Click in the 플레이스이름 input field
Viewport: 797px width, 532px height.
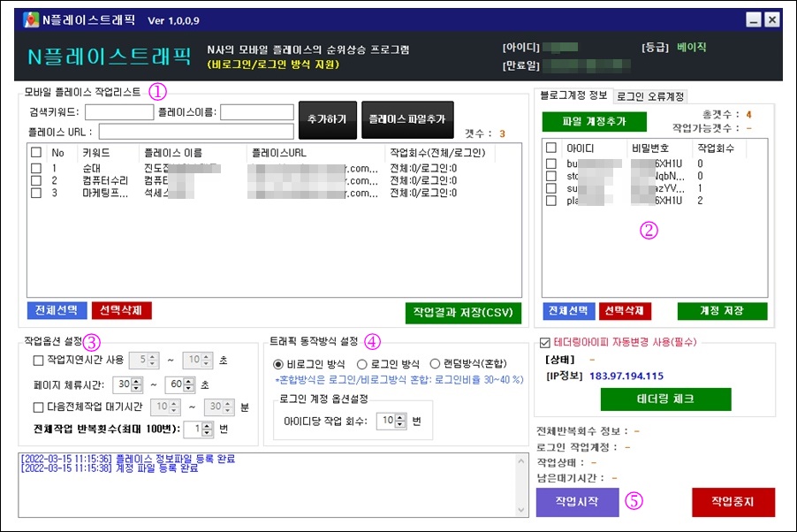click(x=257, y=112)
